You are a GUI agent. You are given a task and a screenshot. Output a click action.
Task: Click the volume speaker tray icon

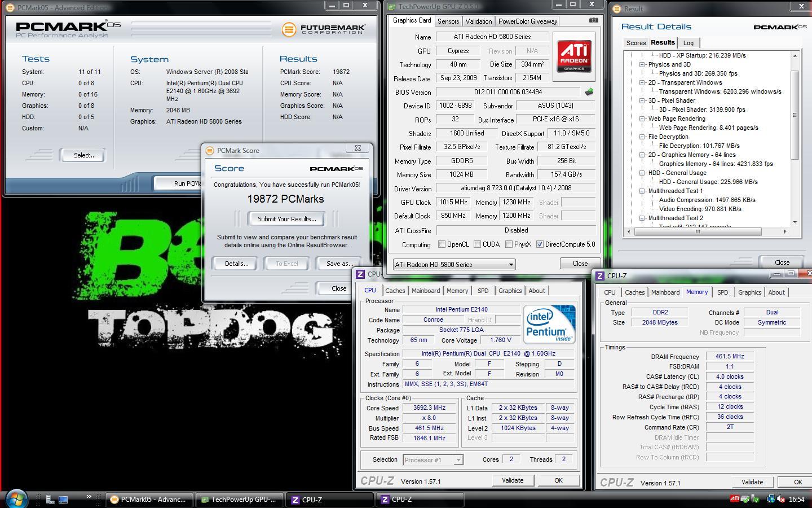[781, 499]
